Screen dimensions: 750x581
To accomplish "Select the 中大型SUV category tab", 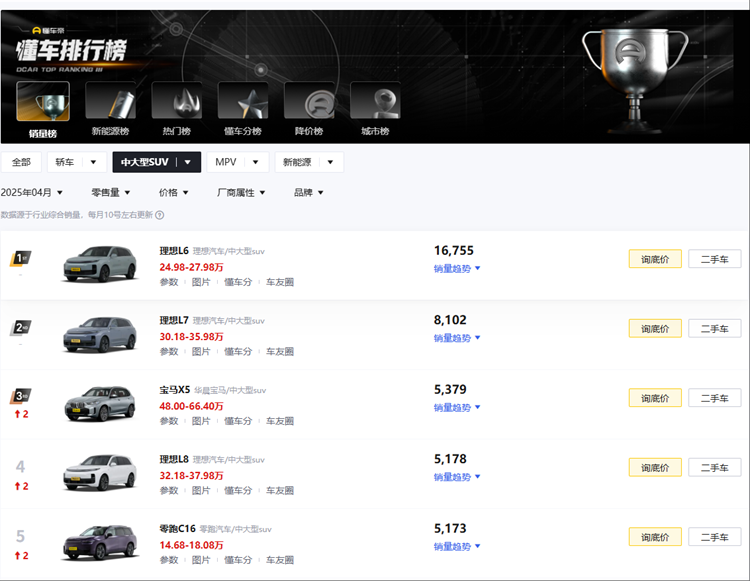I will point(144,162).
